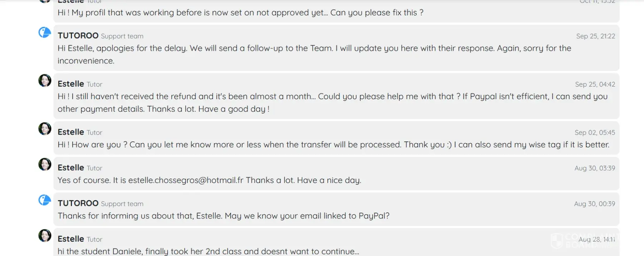The height and width of the screenshot is (256, 644).
Task: Click the message about profile not approved yet
Action: pyautogui.click(x=240, y=13)
